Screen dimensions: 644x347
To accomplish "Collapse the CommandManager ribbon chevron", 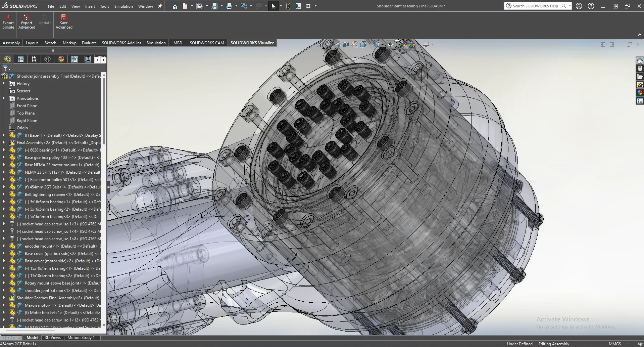I will pyautogui.click(x=639, y=35).
